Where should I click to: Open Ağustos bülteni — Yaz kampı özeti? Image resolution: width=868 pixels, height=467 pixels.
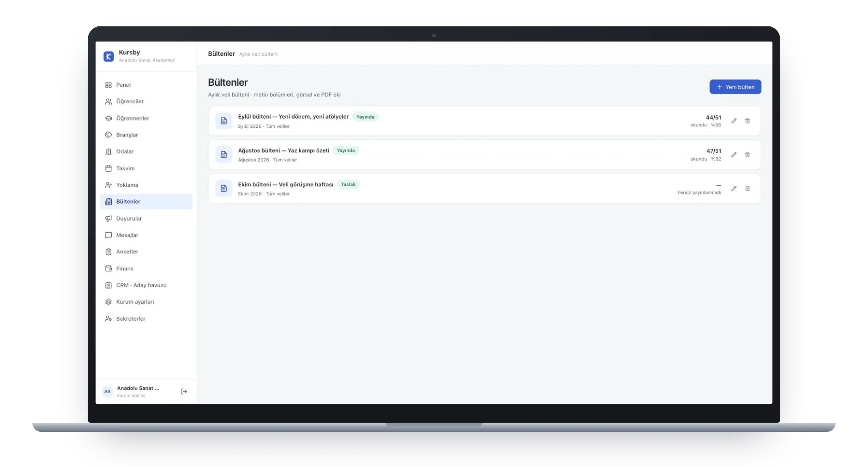pos(283,150)
